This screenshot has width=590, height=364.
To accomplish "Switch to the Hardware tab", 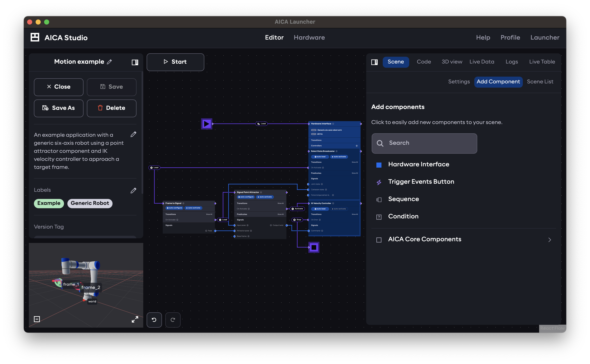I will tap(309, 37).
